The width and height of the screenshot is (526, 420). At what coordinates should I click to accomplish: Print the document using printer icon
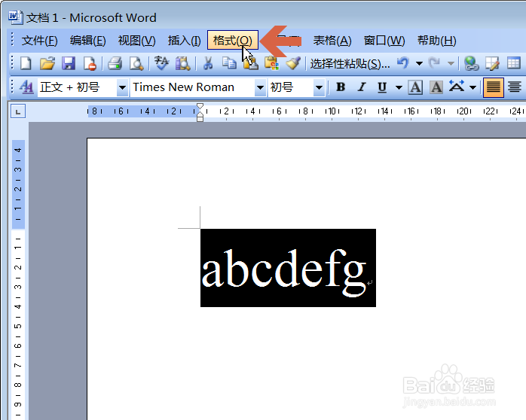115,63
